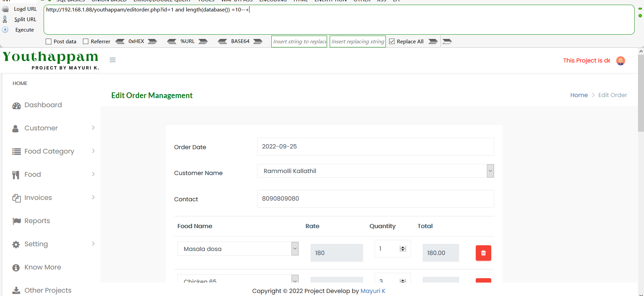
Task: Open Dashboard in the sidebar
Action: (x=43, y=105)
